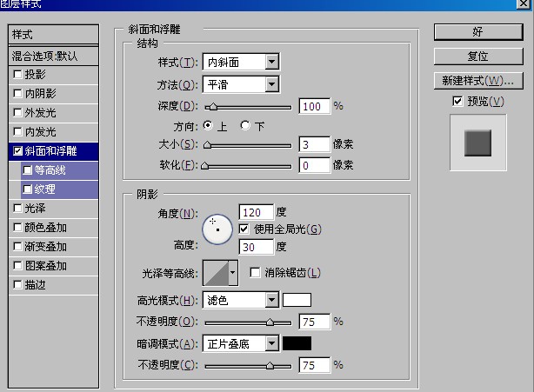Enable the 等高线 contour checkbox

click(27, 169)
